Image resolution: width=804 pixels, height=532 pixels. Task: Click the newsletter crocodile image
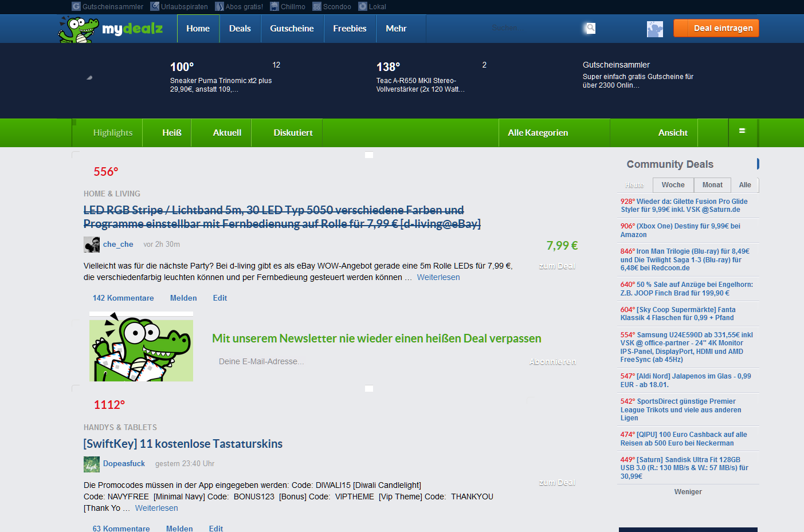click(x=141, y=347)
